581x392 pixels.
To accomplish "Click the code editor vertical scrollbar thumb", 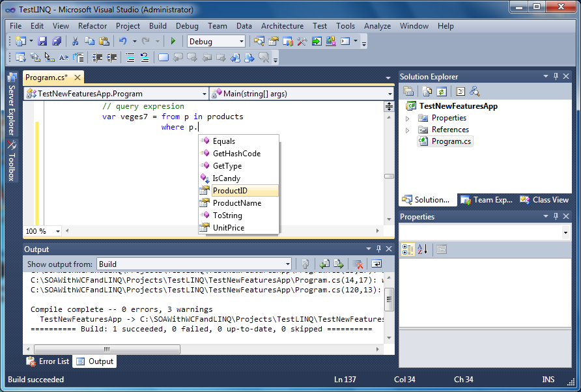I will click(x=389, y=176).
